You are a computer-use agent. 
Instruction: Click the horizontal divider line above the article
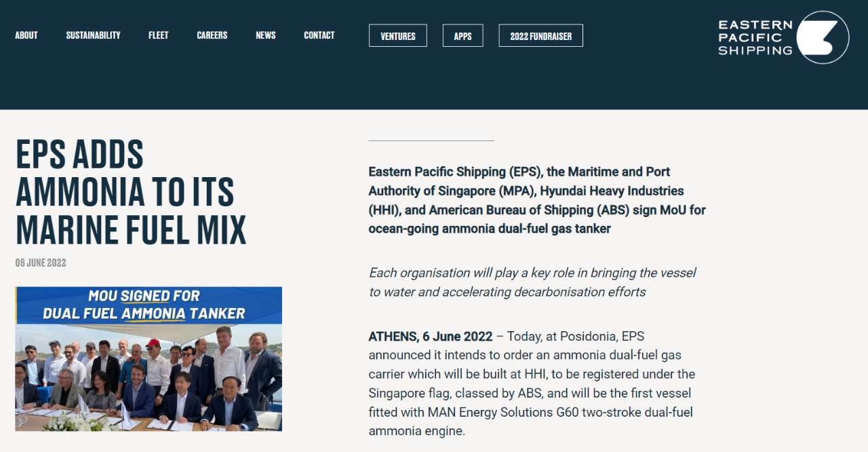pyautogui.click(x=431, y=140)
